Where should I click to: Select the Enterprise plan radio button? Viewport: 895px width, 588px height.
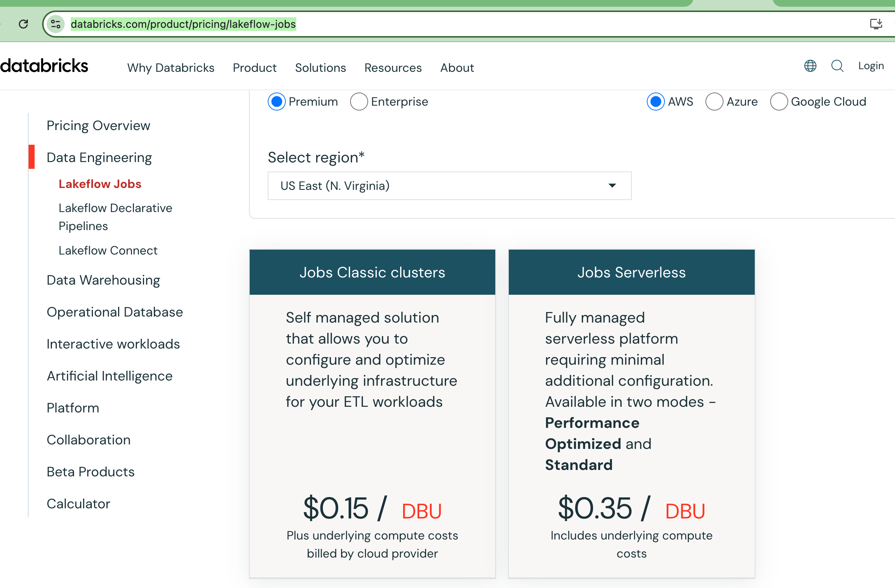(x=359, y=102)
